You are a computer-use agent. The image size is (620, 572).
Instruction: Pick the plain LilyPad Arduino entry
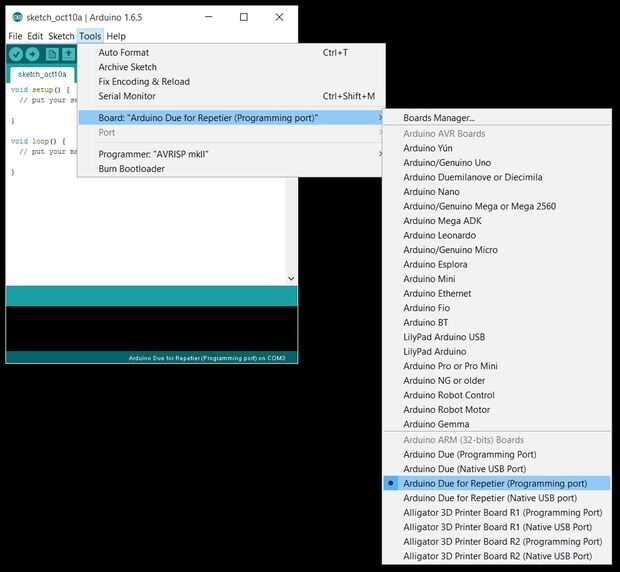(x=497, y=351)
